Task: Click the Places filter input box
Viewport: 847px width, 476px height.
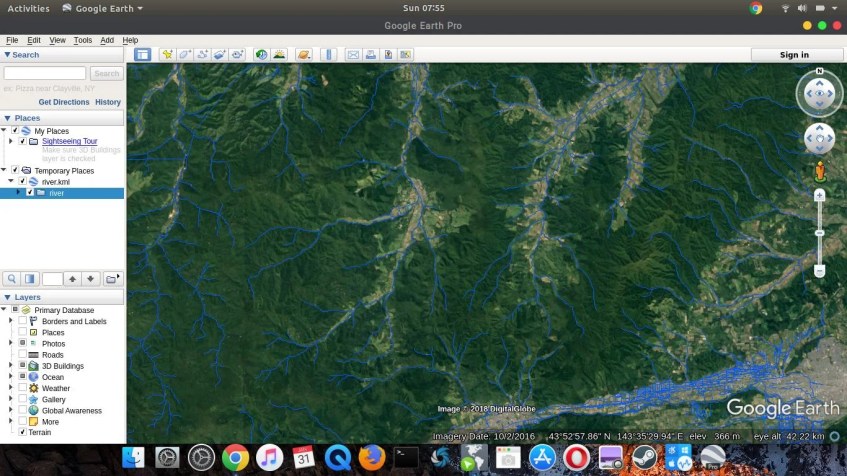Action: pos(52,279)
